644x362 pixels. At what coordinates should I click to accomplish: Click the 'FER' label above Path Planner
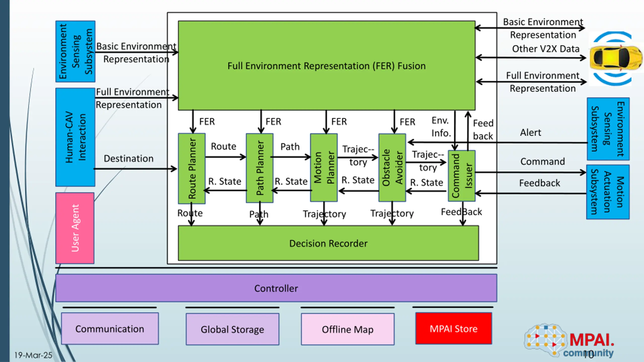coord(273,122)
